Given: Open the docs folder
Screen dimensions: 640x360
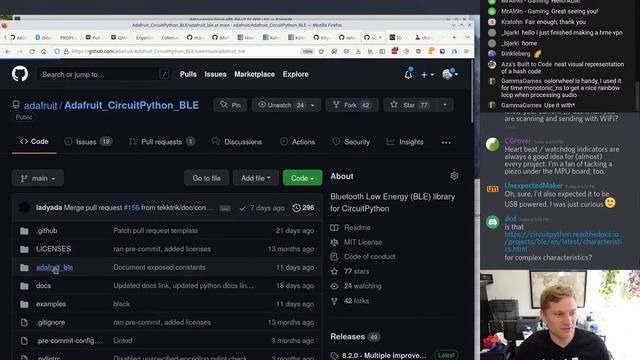Looking at the screenshot, I should (43, 286).
